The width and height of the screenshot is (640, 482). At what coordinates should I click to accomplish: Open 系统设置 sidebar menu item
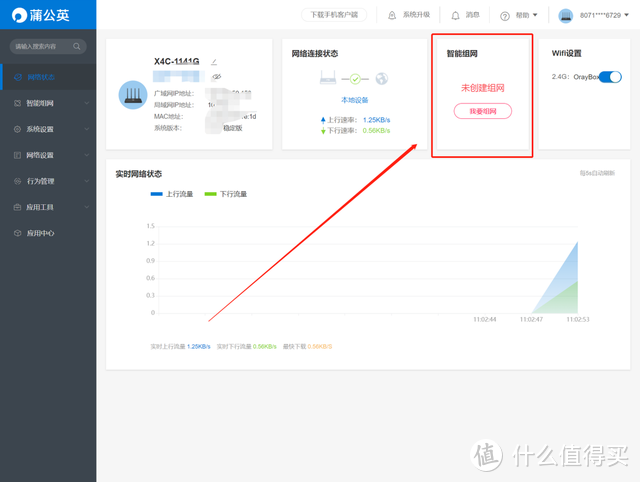click(x=48, y=129)
